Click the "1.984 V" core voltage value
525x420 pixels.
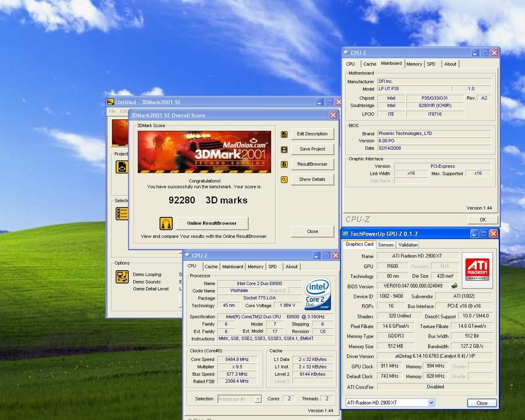tap(287, 306)
